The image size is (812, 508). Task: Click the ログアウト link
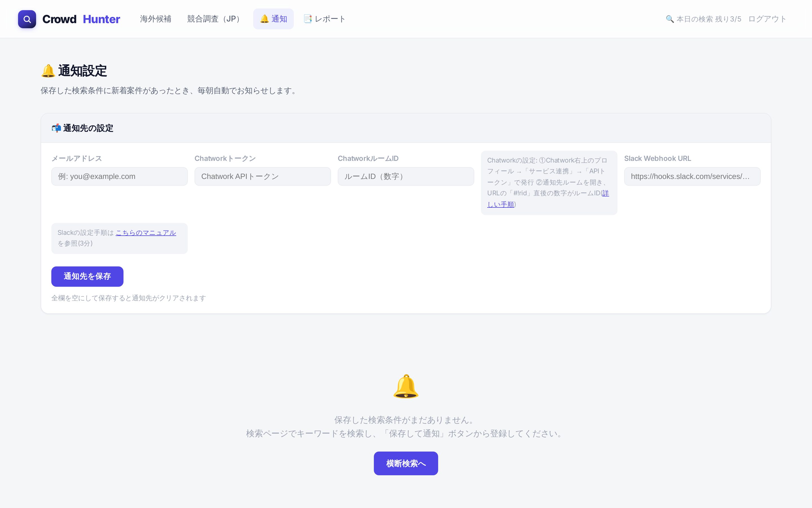[x=767, y=19]
